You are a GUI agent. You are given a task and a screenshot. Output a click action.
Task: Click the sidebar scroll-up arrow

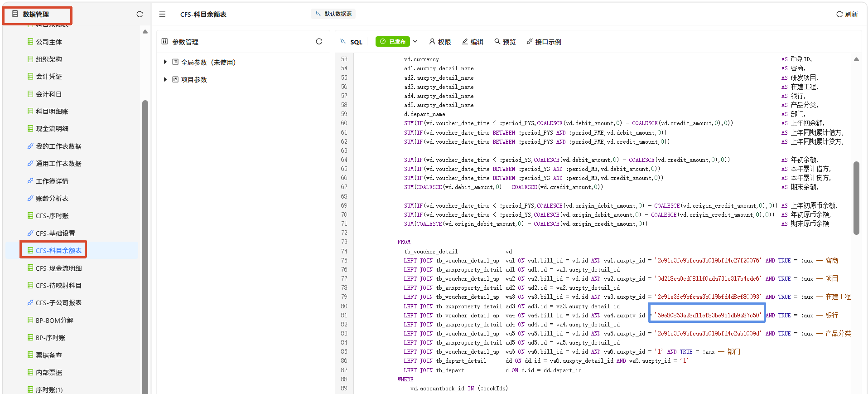tap(145, 32)
